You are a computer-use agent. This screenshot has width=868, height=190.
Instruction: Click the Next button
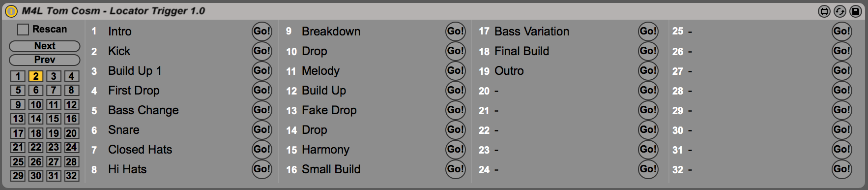point(45,46)
